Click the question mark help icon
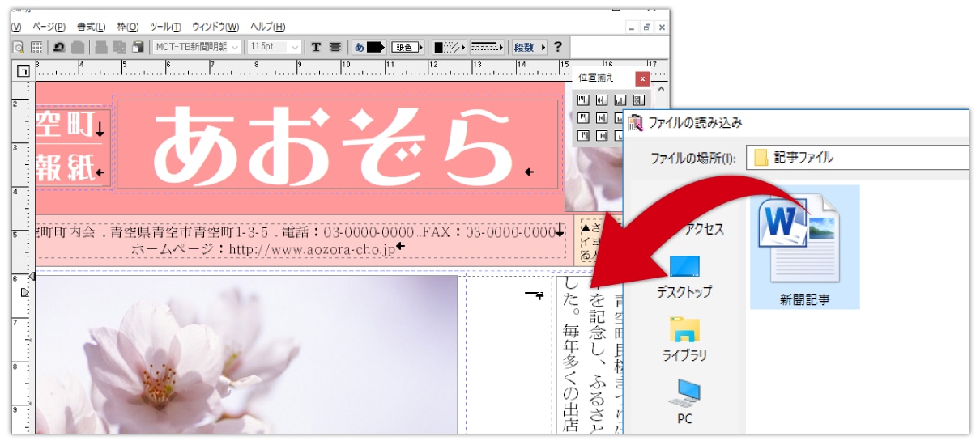The height and width of the screenshot is (445, 980). [x=557, y=47]
